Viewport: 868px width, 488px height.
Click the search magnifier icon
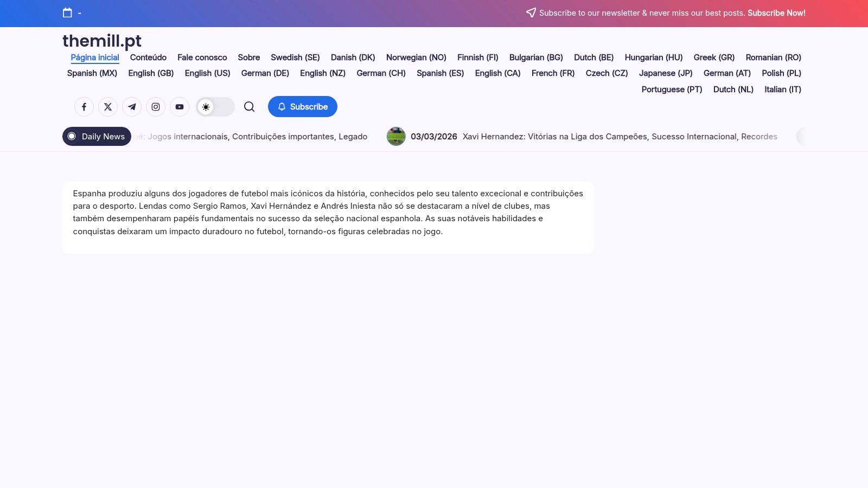[249, 107]
